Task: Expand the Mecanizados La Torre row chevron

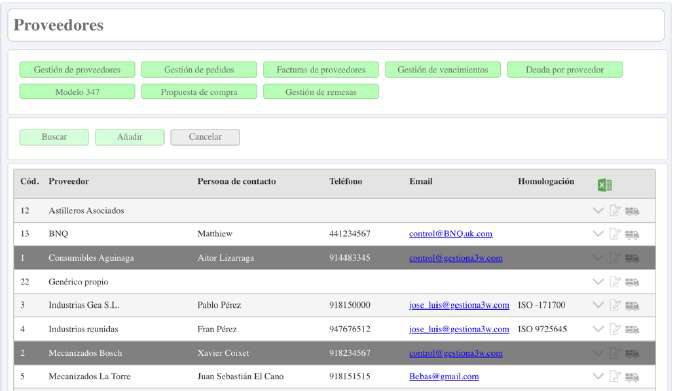Action: click(x=598, y=376)
